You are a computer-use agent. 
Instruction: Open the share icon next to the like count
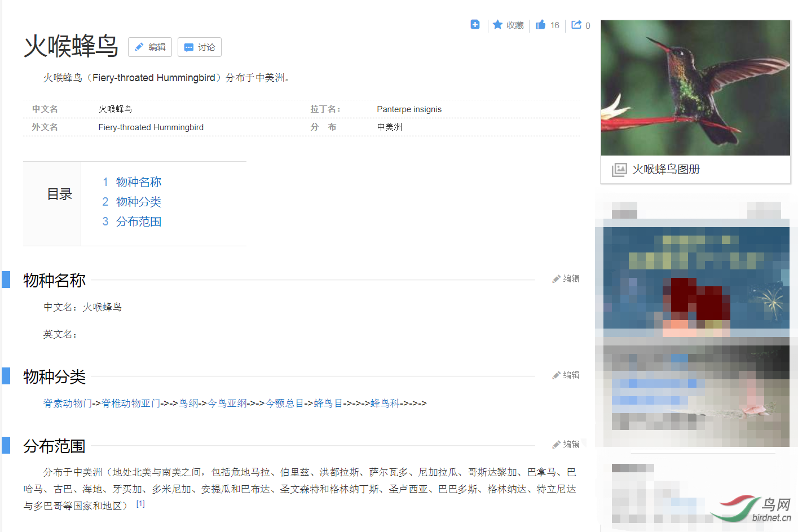tap(576, 25)
